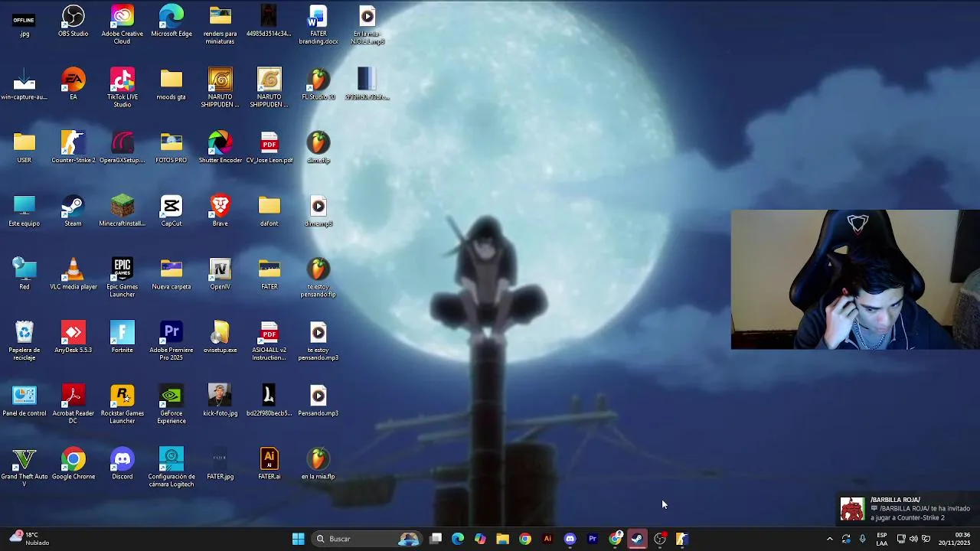Select the Acrobat Reader DC icon
The image size is (980, 551).
coord(73,405)
